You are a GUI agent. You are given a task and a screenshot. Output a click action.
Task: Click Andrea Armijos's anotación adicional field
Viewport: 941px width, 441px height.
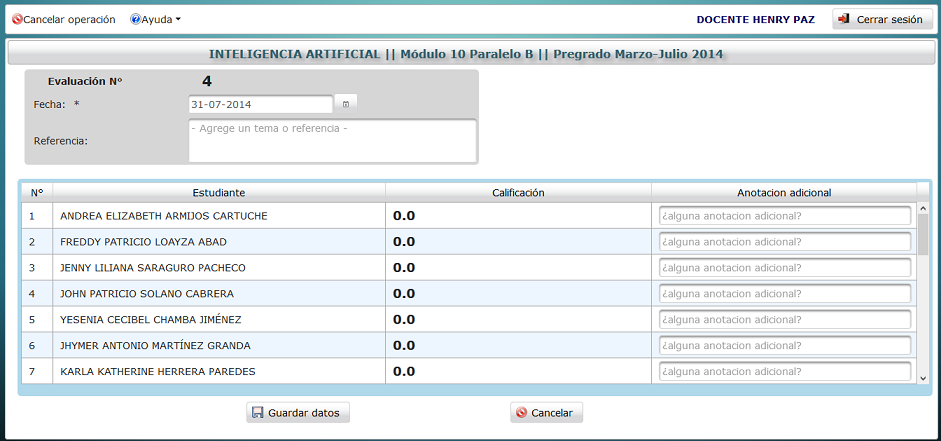pyautogui.click(x=785, y=216)
